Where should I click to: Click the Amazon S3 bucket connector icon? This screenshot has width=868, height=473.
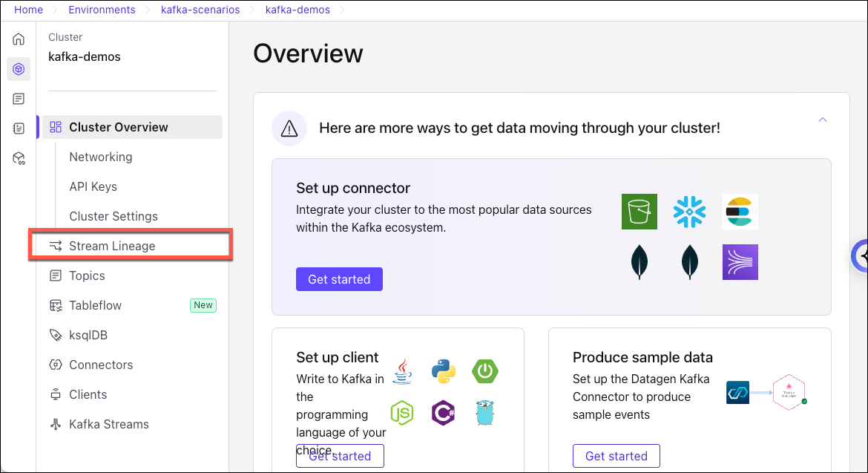(640, 212)
